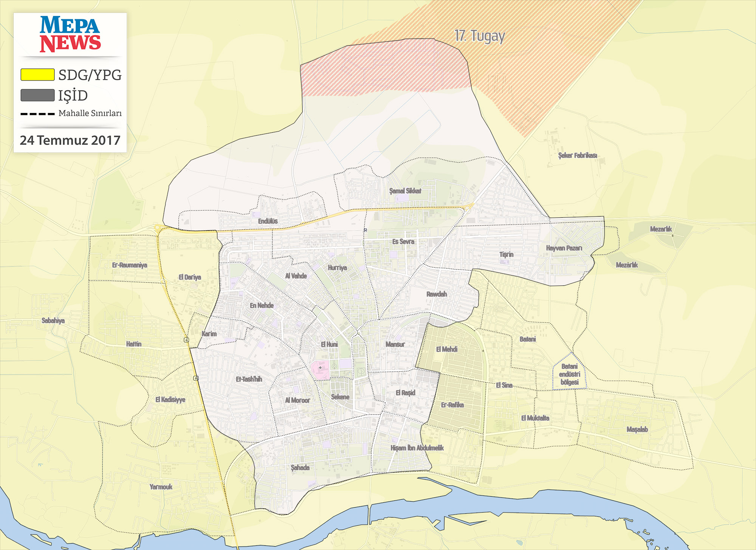Select the Batani endüstri bölgesi zone

click(569, 374)
